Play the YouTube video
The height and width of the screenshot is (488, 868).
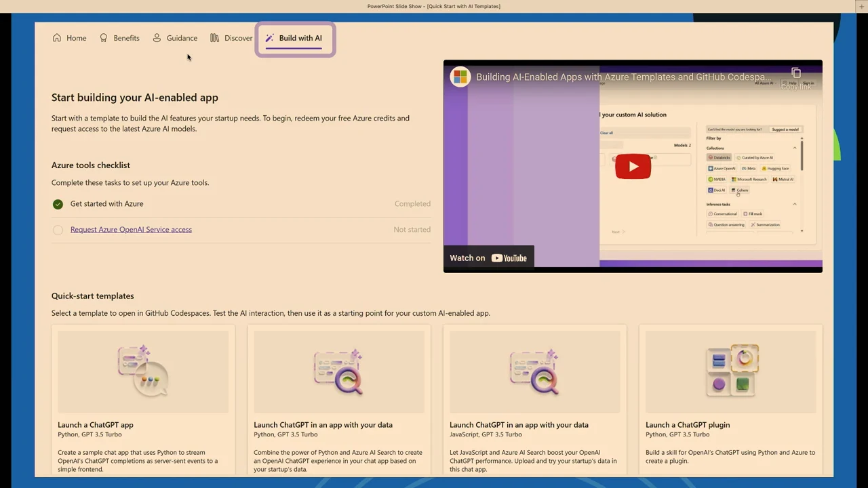click(x=633, y=167)
